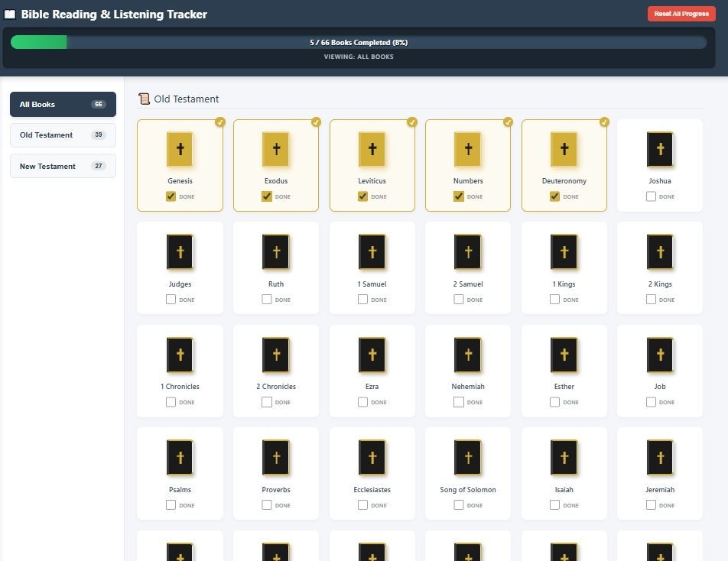Open the 1 Kings book icon
Image resolution: width=728 pixels, height=561 pixels.
click(x=564, y=252)
